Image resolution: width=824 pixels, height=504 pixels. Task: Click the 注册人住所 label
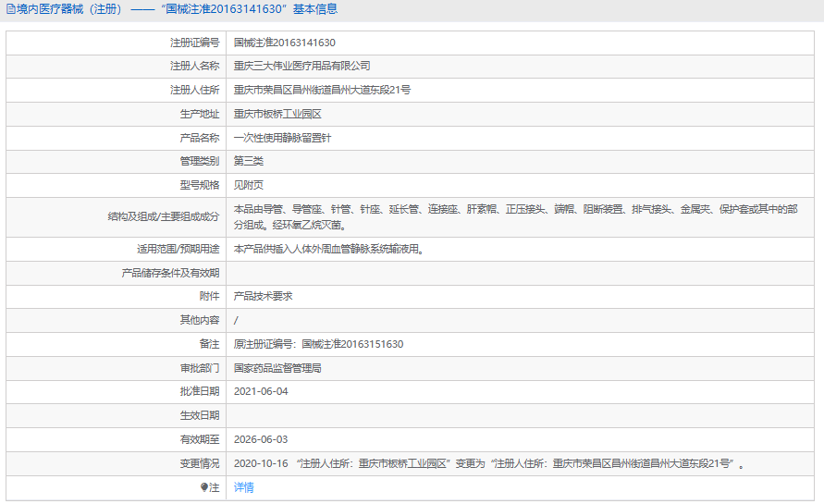coord(194,90)
